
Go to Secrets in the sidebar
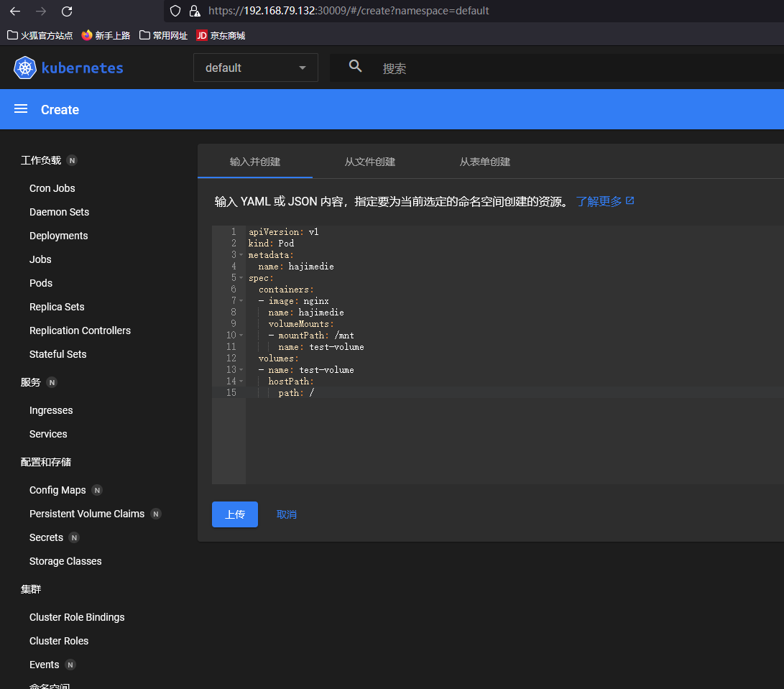(47, 537)
